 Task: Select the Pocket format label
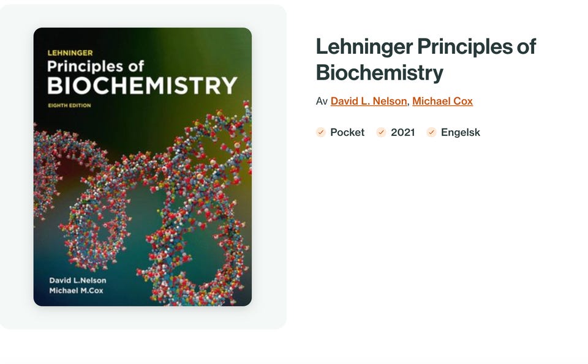click(347, 132)
